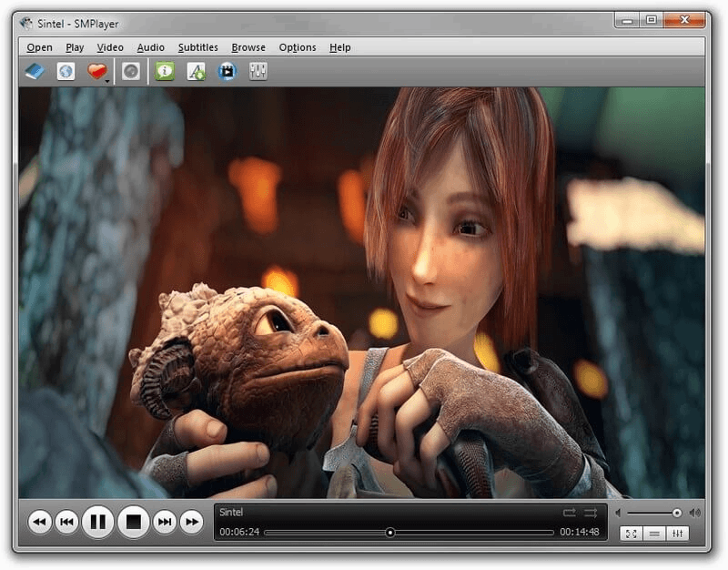Screen dimensions: 728x570
Task: Open equalizer button in bottom right
Action: tap(677, 534)
